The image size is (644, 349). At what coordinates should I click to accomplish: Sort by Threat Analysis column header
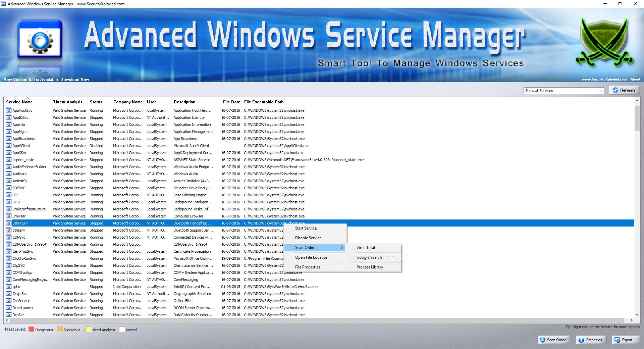point(69,102)
